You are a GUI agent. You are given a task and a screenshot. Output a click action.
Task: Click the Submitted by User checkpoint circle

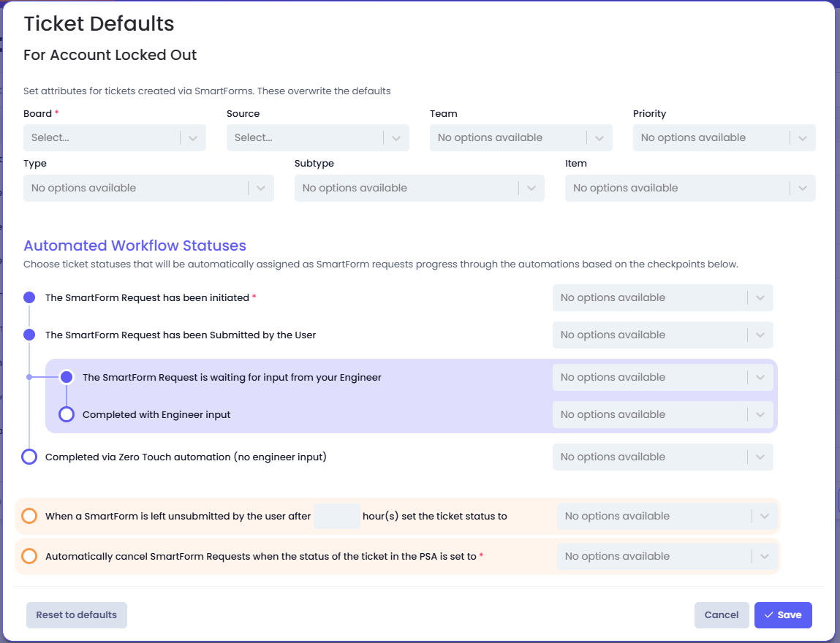coord(29,335)
